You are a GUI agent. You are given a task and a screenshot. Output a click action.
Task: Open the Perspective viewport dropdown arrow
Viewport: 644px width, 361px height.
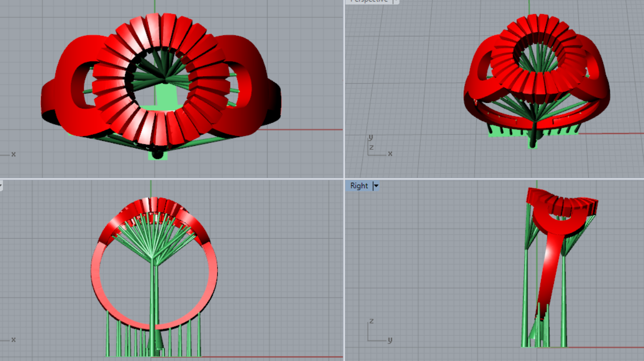395,1
